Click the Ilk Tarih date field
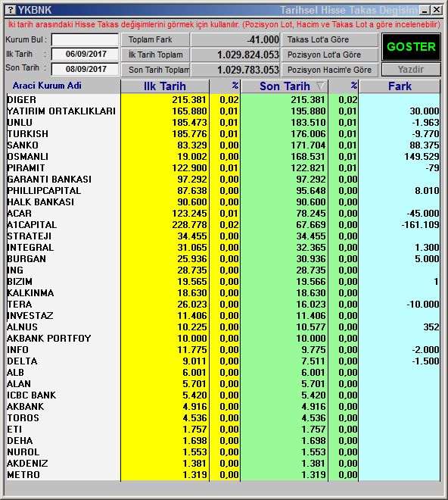 click(x=85, y=54)
